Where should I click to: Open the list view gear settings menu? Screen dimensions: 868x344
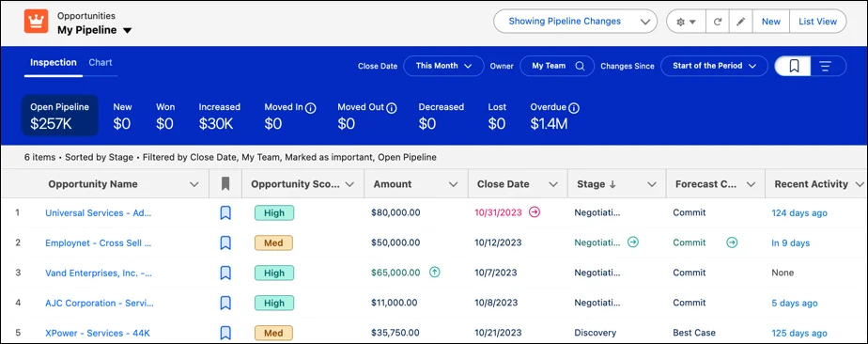coord(686,22)
